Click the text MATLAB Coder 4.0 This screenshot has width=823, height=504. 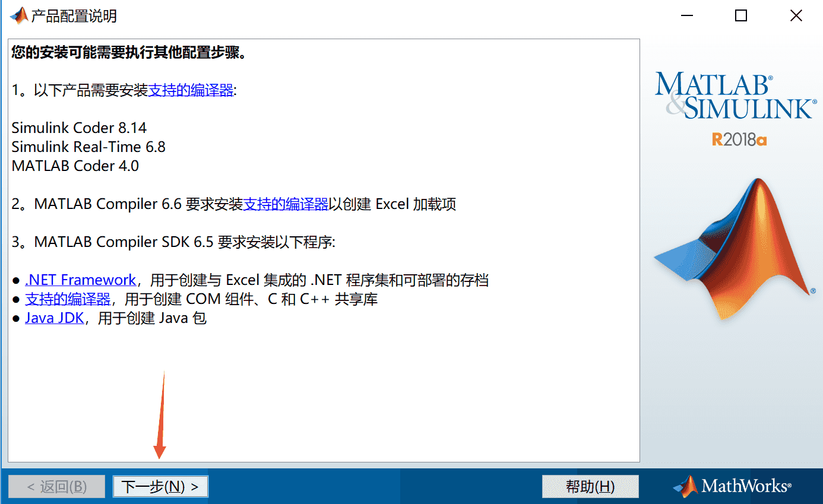tap(75, 166)
